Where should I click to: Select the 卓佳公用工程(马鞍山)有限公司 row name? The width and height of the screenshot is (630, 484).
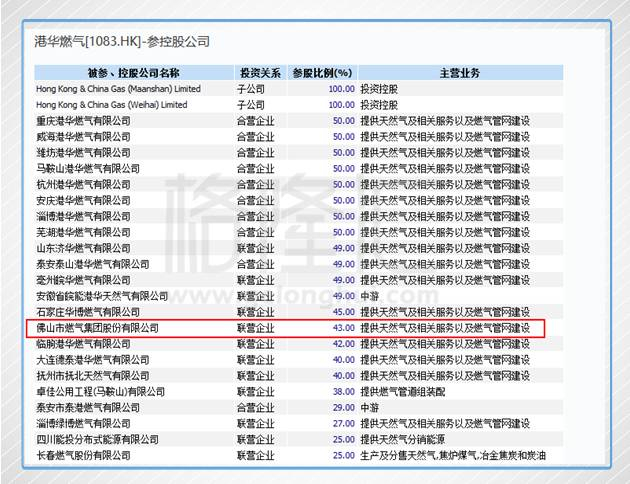[x=100, y=392]
